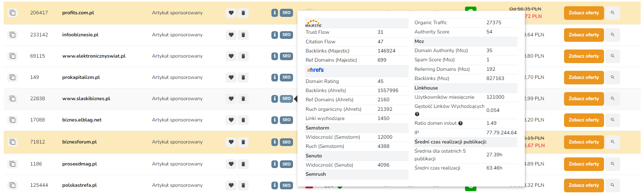Image resolution: width=644 pixels, height=193 pixels.
Task: Toggle the favorite heart for profits.com.pl
Action: [x=231, y=13]
